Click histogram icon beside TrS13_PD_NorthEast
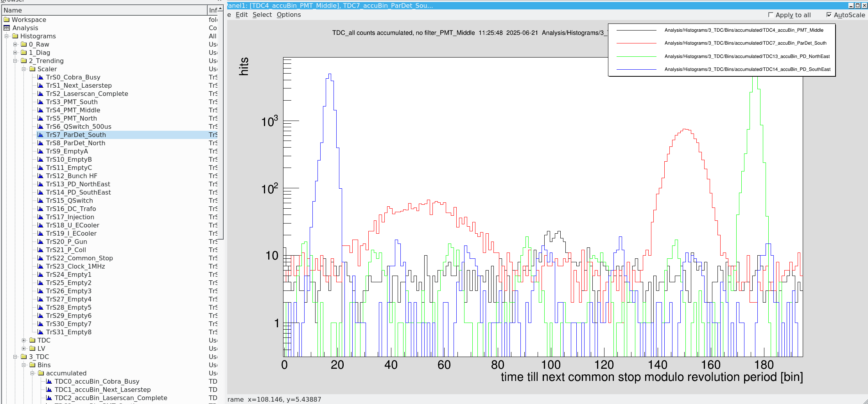This screenshot has width=868, height=404. click(x=40, y=184)
